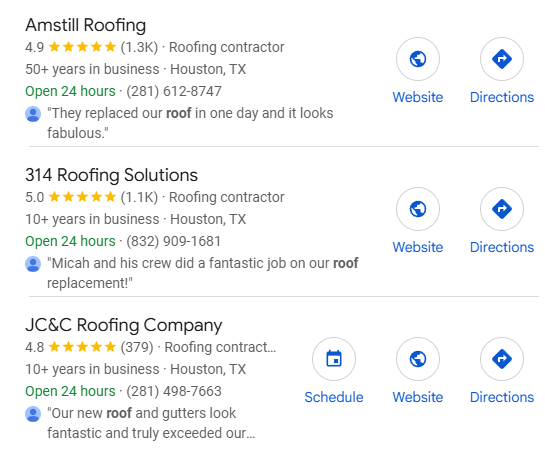Open the 314 Roofing Solutions listing title
545x456 pixels.
tap(111, 175)
